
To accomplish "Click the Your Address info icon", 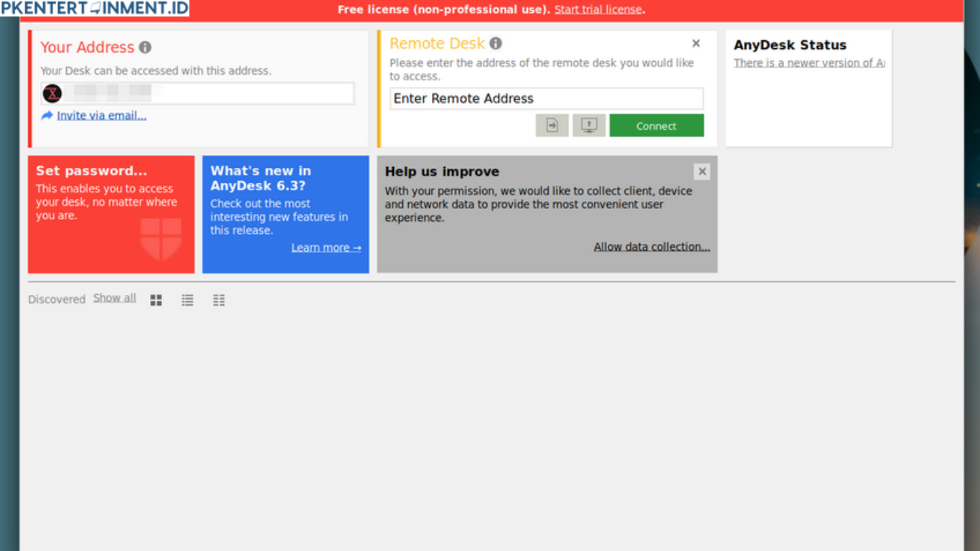I will coord(145,47).
